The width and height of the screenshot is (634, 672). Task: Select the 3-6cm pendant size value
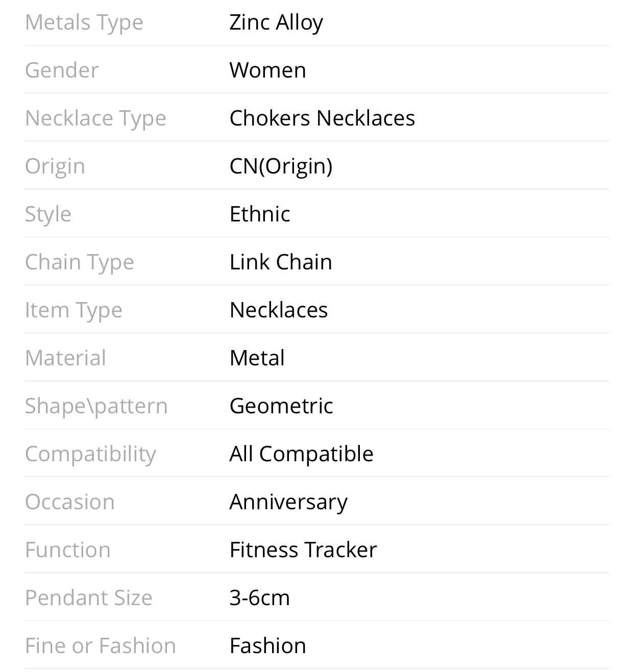259,598
